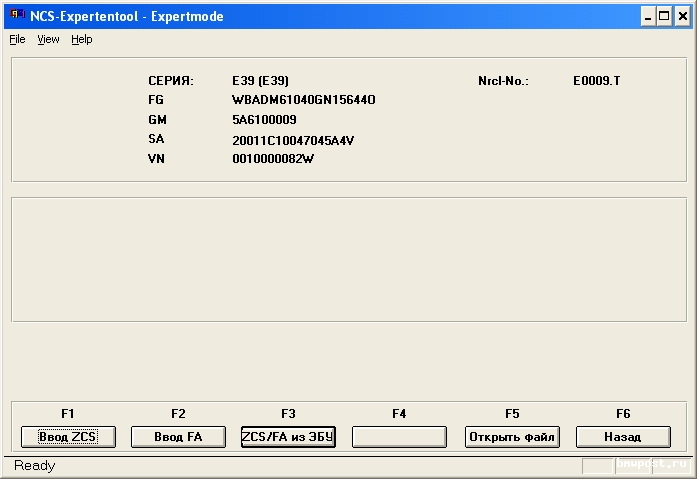Click the СЕРИЯ value E39 (E39)
Screen dimensions: 697x479
[x=260, y=81]
